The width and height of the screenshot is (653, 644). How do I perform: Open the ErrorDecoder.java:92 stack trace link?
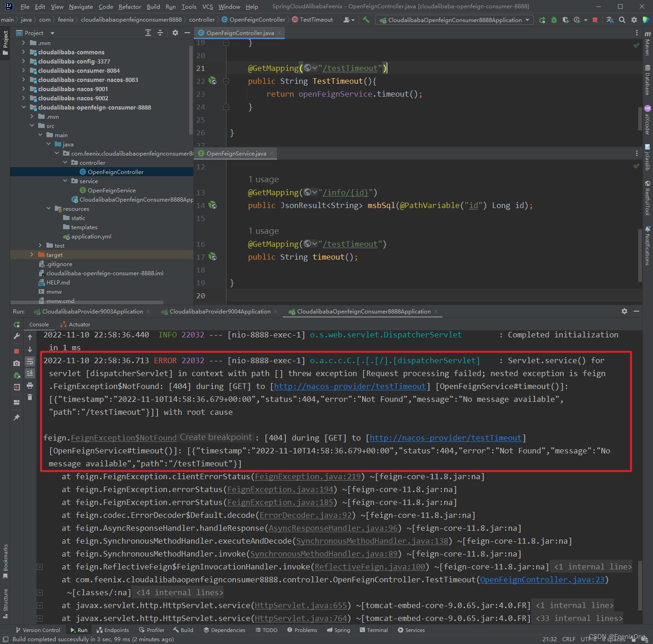pos(306,515)
